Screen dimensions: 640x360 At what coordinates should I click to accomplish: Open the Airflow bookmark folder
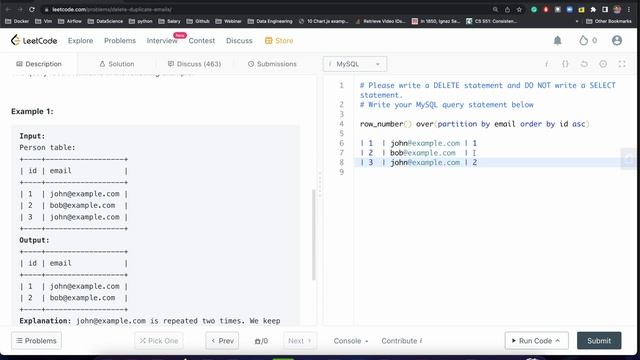(69, 21)
